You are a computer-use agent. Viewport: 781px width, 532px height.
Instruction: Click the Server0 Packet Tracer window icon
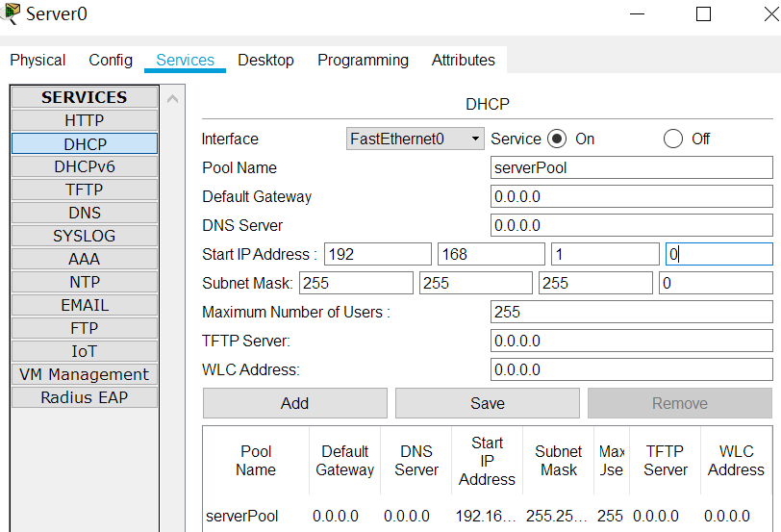tap(12, 13)
